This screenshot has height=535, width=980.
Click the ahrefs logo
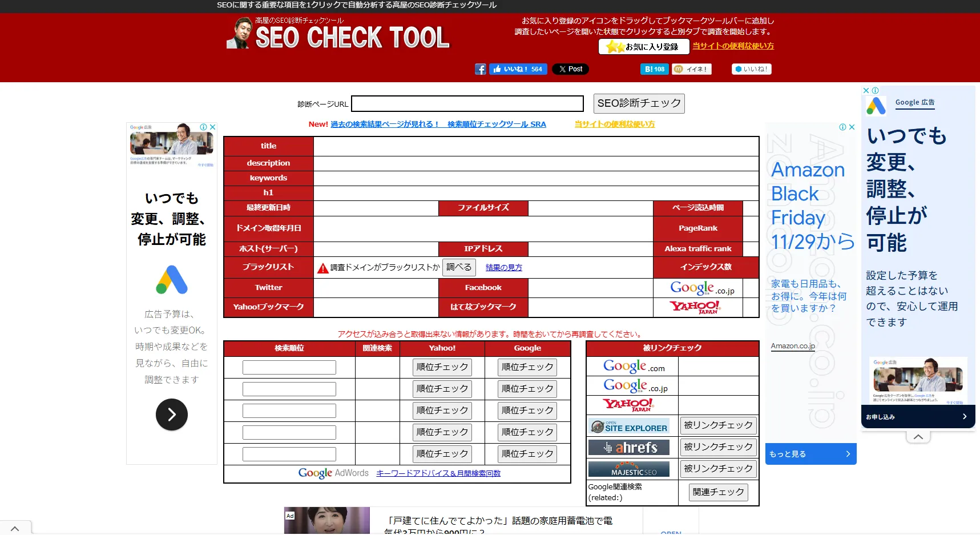629,448
